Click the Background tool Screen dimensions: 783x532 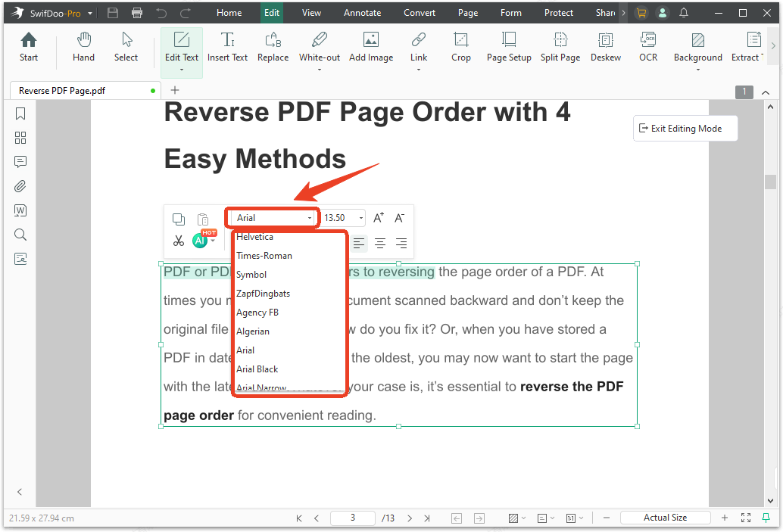pos(697,47)
